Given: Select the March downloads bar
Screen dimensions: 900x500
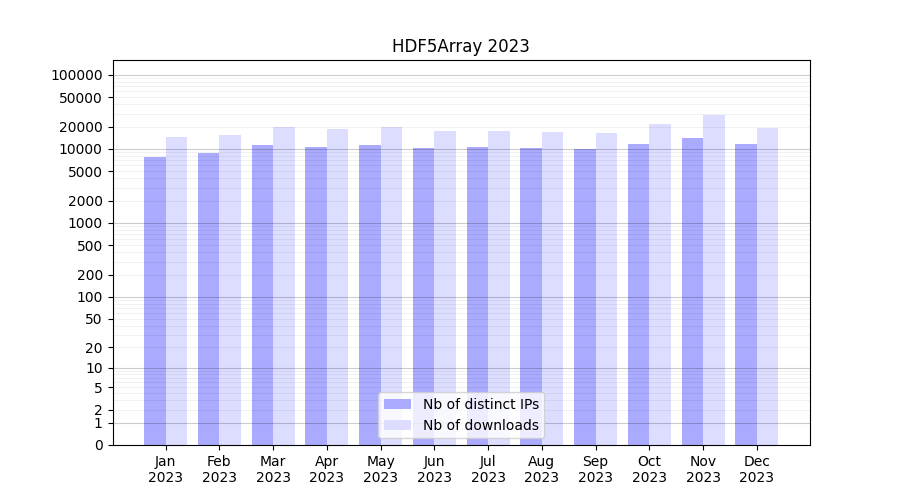Looking at the screenshot, I should coord(284,285).
